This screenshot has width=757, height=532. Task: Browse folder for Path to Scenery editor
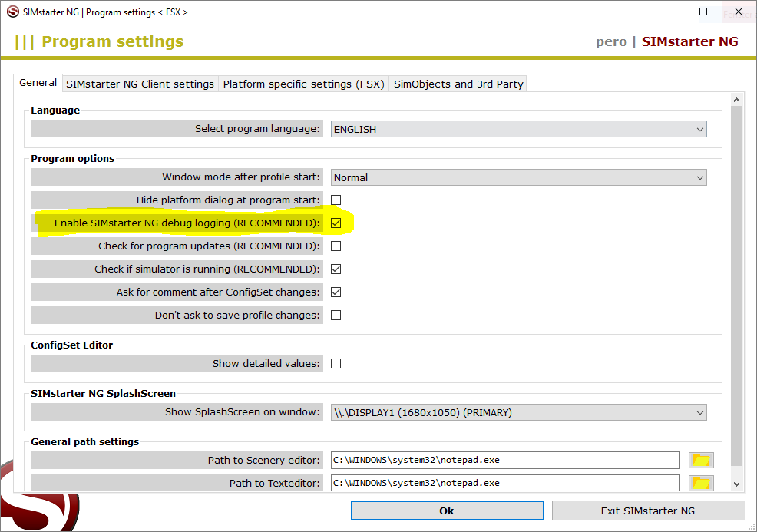701,460
